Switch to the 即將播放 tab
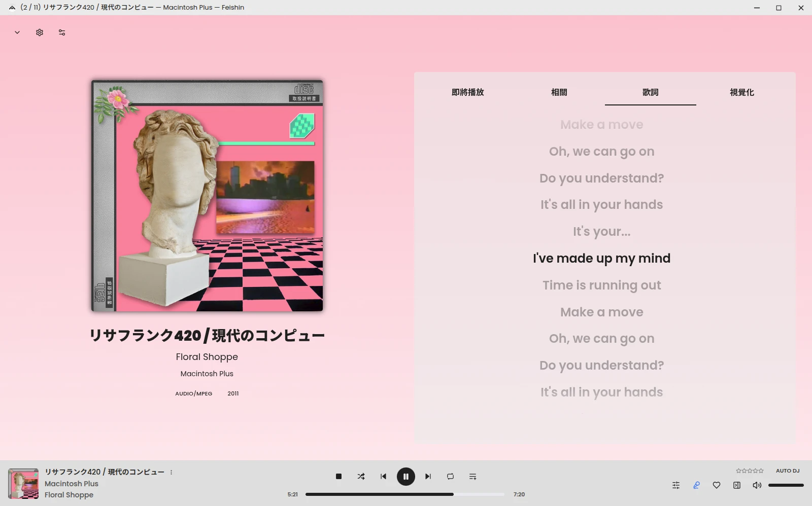The width and height of the screenshot is (812, 506). point(467,92)
